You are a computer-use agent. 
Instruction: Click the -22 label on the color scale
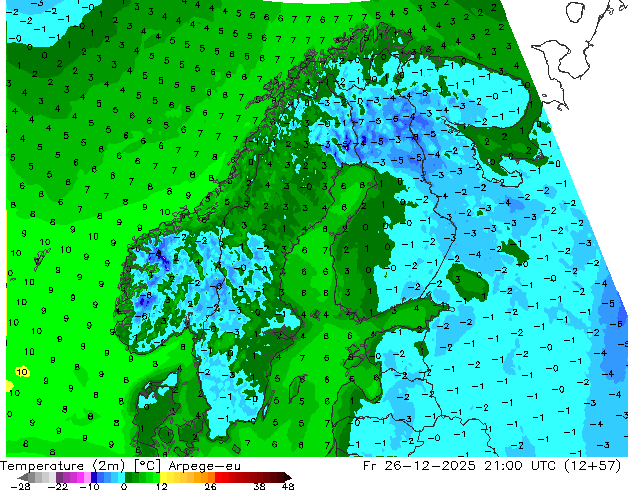coord(58,486)
